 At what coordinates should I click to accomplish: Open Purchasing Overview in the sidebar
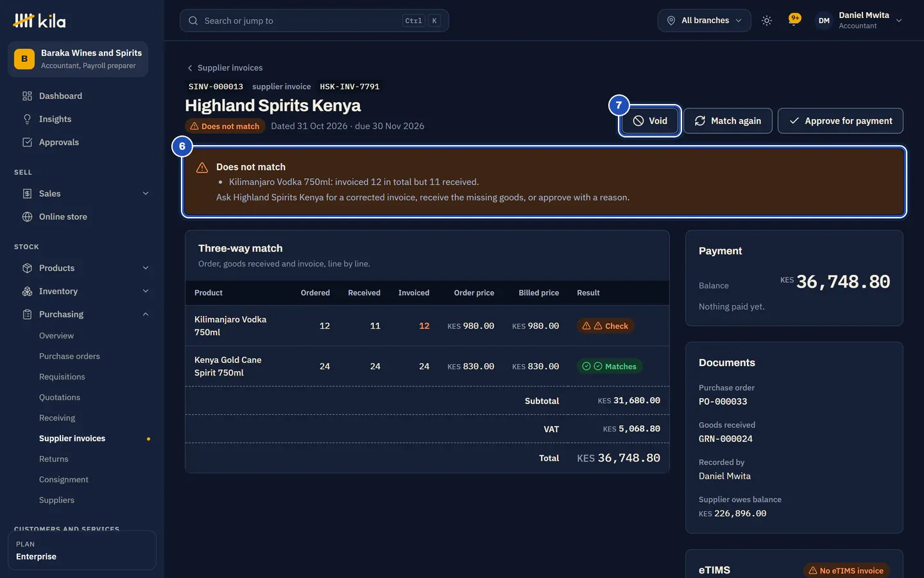[x=56, y=336]
